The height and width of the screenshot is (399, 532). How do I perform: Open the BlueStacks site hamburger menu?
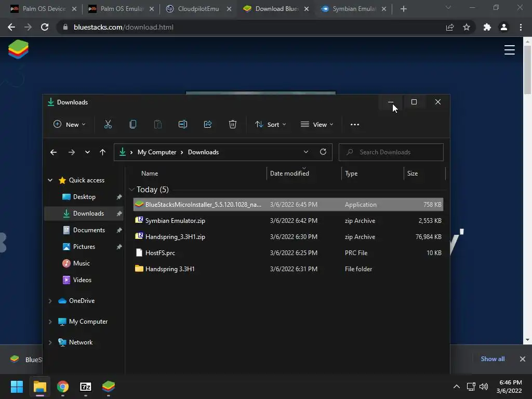(509, 50)
